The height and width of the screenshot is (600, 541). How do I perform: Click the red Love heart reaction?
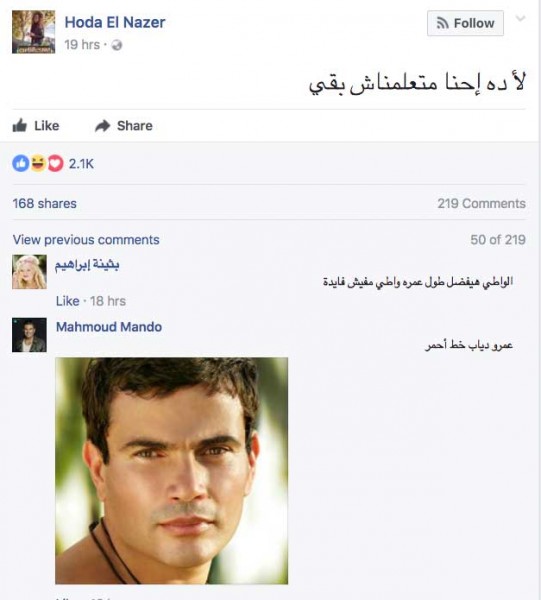click(x=55, y=164)
